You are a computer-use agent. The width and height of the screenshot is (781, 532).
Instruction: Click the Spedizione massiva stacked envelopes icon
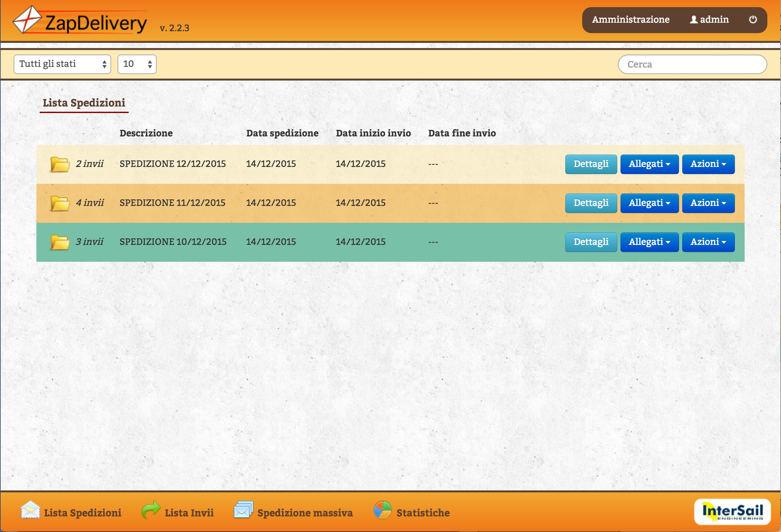coord(243,510)
